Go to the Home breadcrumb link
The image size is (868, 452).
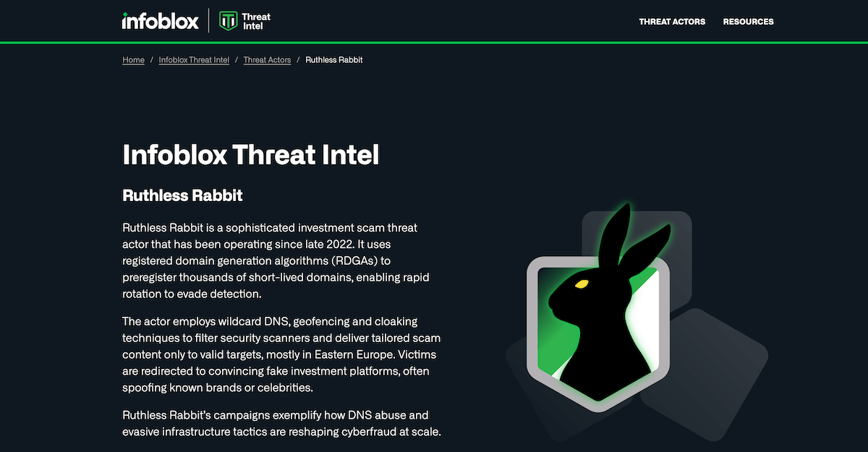(133, 60)
